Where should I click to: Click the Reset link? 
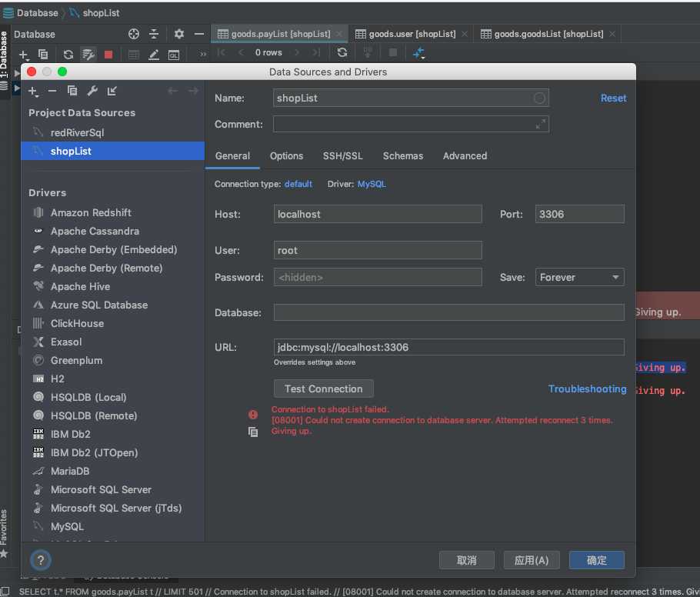click(x=613, y=98)
